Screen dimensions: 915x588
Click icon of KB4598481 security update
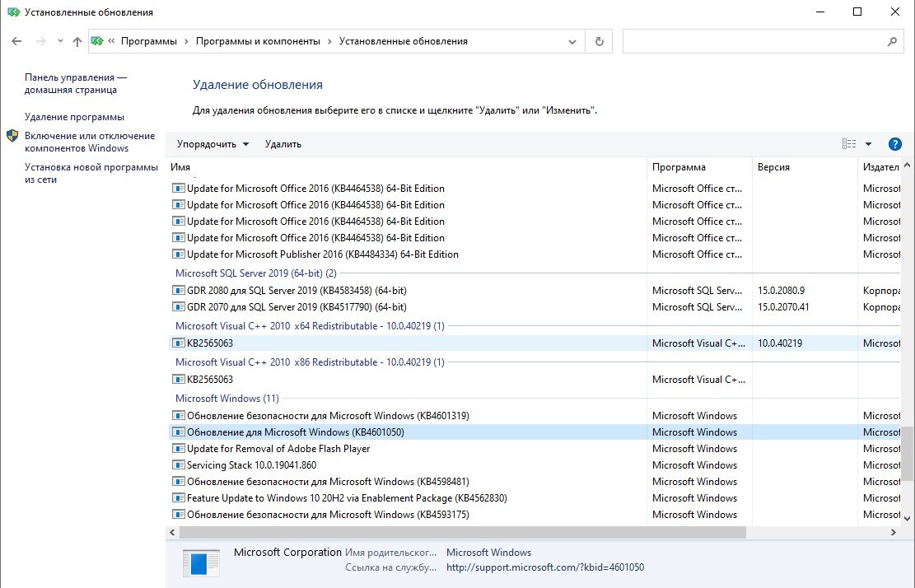click(x=179, y=482)
